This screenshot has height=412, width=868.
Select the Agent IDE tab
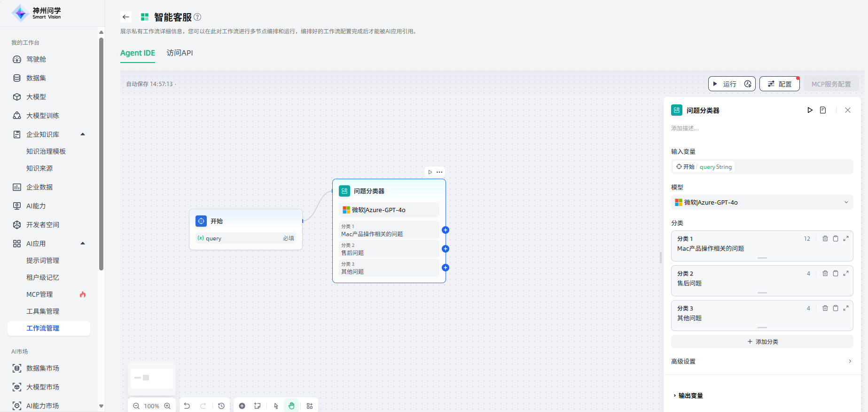pos(138,53)
